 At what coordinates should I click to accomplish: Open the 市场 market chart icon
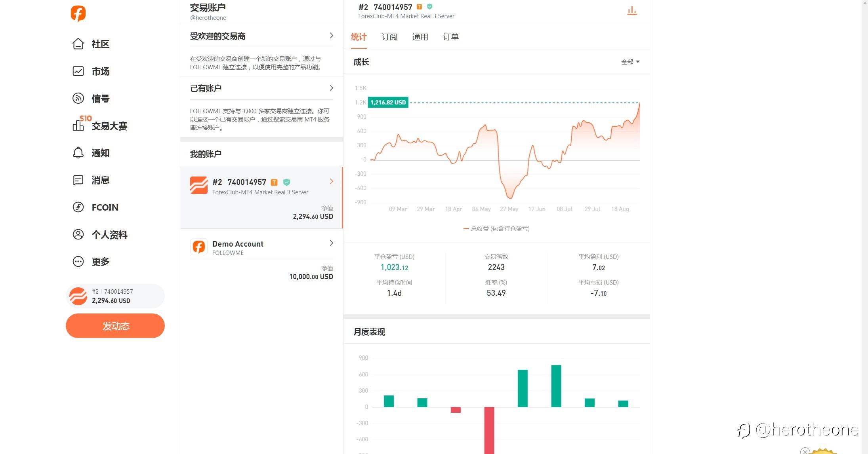[78, 71]
